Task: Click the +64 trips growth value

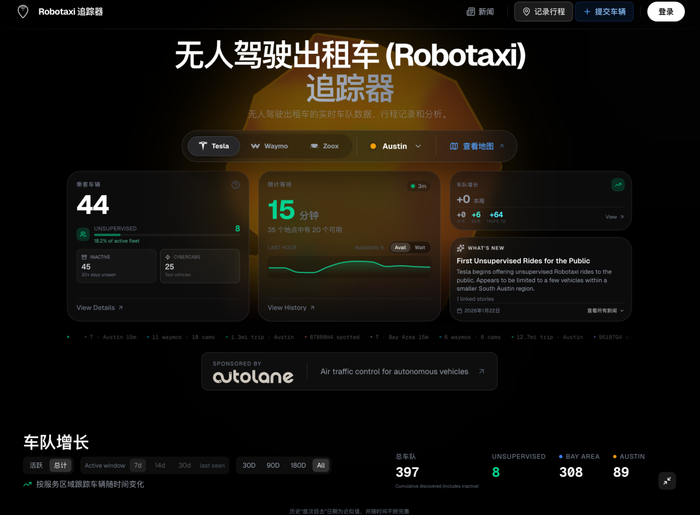Action: (x=496, y=215)
